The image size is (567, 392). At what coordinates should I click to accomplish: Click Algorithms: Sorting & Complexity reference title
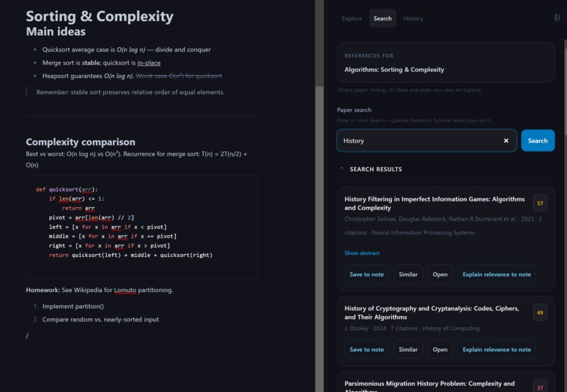[394, 70]
